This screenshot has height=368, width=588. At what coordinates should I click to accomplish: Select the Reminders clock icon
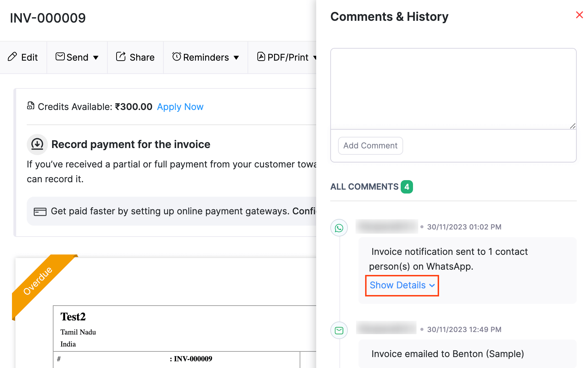click(177, 57)
